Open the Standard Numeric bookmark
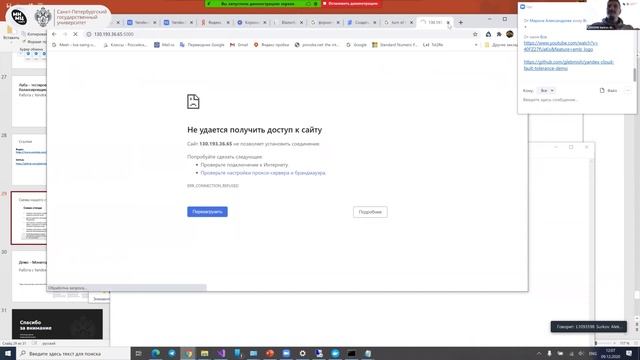This screenshot has height=360, width=640. pyautogui.click(x=395, y=45)
